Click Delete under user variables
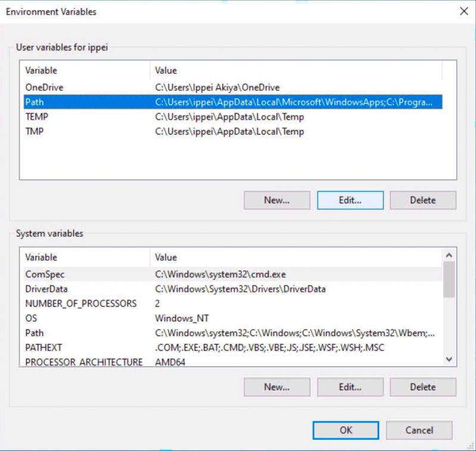 (x=423, y=200)
